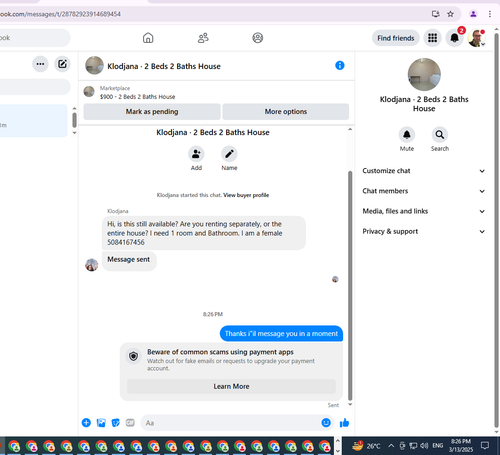Click the sender avatar beside Message sent
500x455 pixels.
[x=91, y=265]
